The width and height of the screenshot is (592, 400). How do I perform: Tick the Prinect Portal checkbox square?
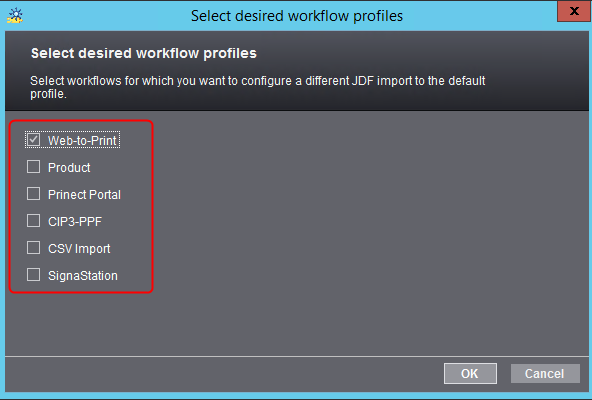click(x=34, y=194)
